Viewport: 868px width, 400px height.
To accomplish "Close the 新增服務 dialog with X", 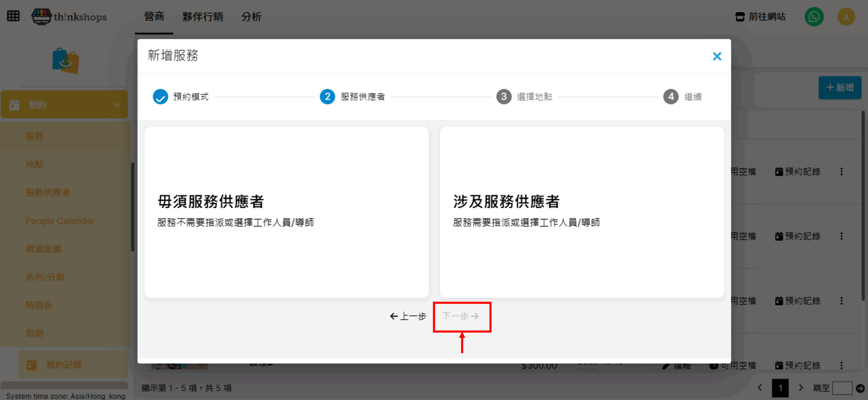I will tap(717, 56).
